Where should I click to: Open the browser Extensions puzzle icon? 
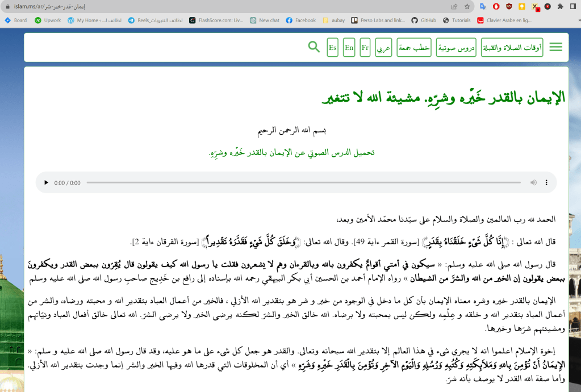point(560,7)
